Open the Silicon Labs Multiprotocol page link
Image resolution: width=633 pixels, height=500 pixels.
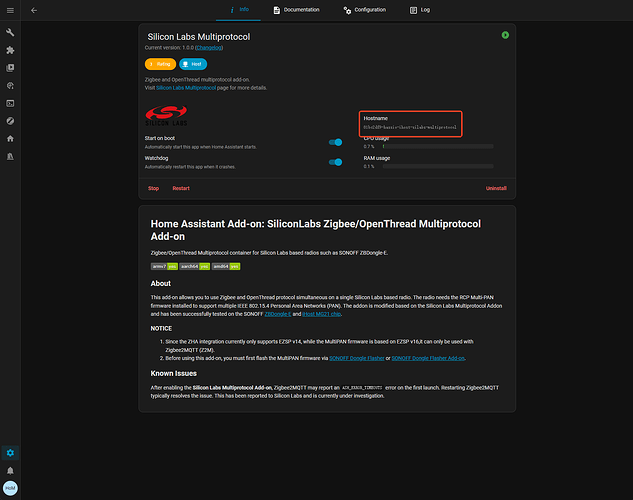click(186, 88)
